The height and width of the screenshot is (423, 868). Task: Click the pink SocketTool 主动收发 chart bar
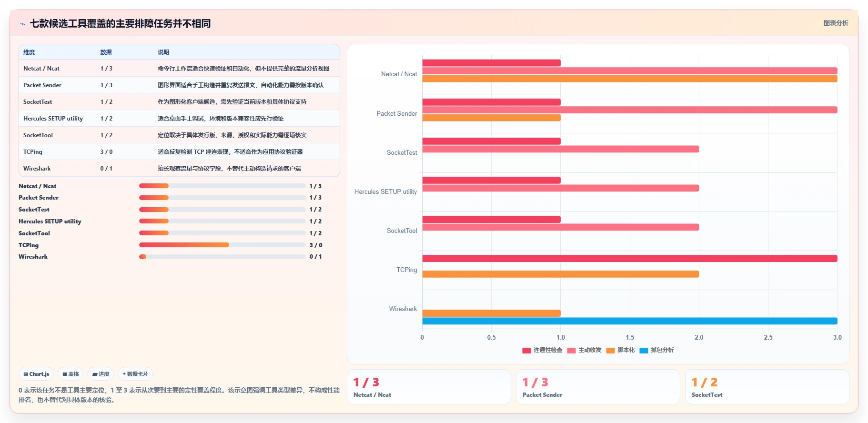[x=561, y=227]
